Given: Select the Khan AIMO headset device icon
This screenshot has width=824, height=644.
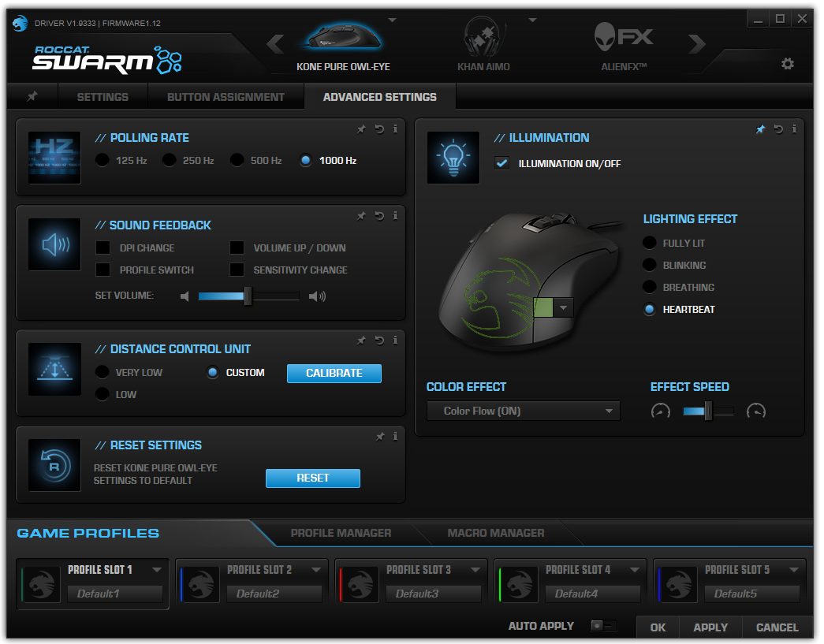Looking at the screenshot, I should point(483,35).
